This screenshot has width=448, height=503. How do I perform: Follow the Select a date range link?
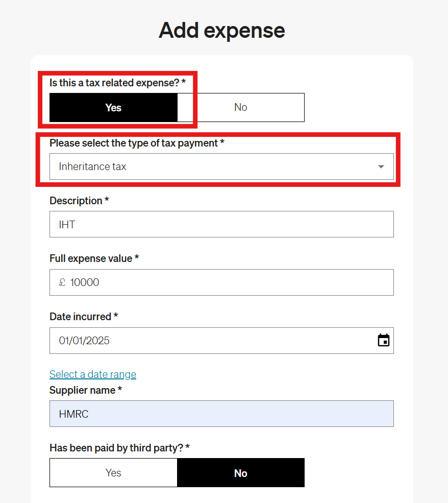pos(93,374)
